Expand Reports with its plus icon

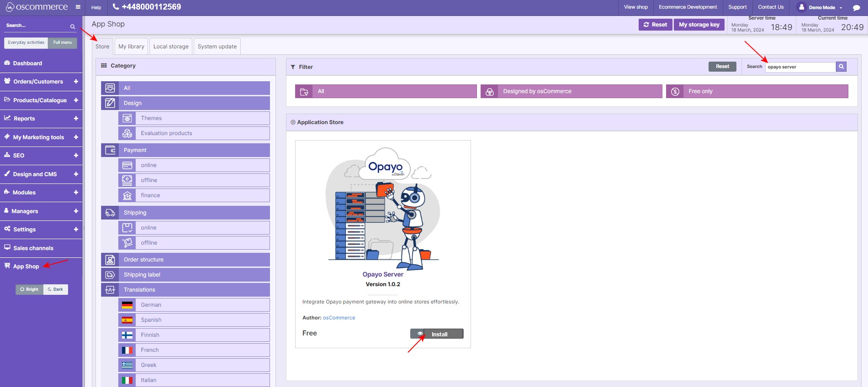(x=76, y=118)
